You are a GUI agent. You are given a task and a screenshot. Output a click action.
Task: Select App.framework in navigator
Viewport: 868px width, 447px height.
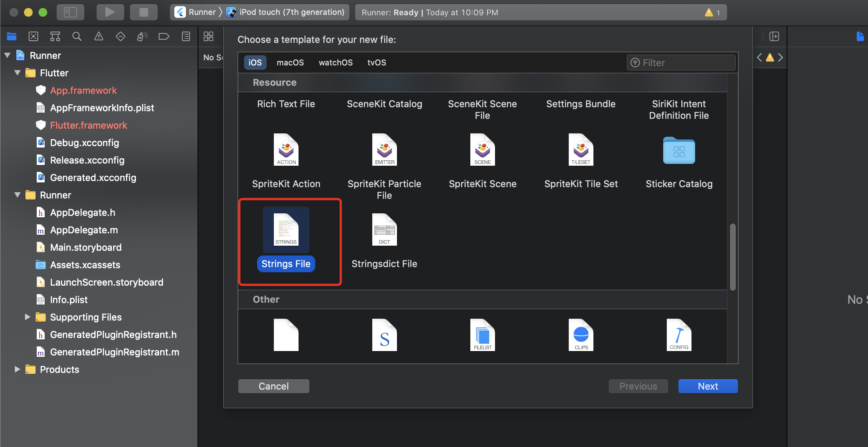pyautogui.click(x=83, y=90)
